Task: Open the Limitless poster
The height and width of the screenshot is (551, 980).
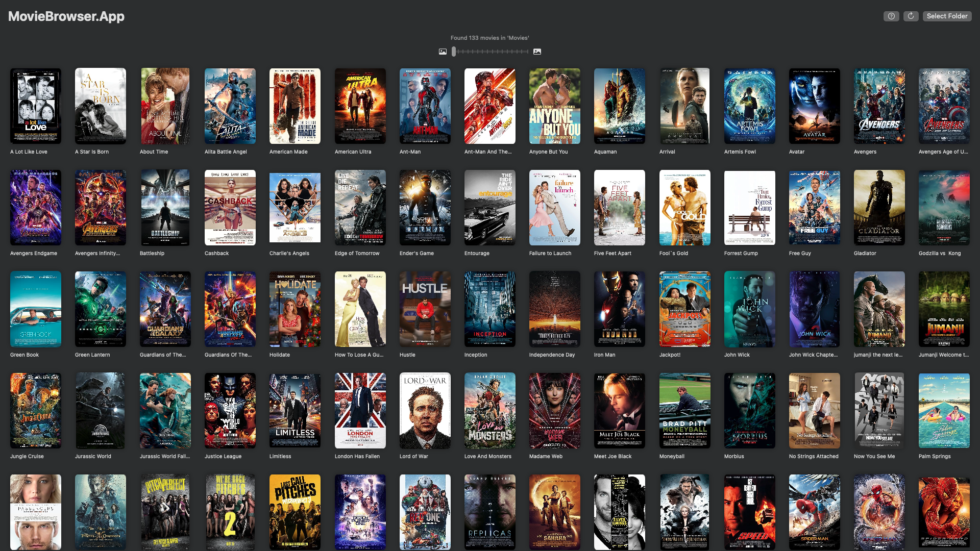Action: [x=295, y=411]
